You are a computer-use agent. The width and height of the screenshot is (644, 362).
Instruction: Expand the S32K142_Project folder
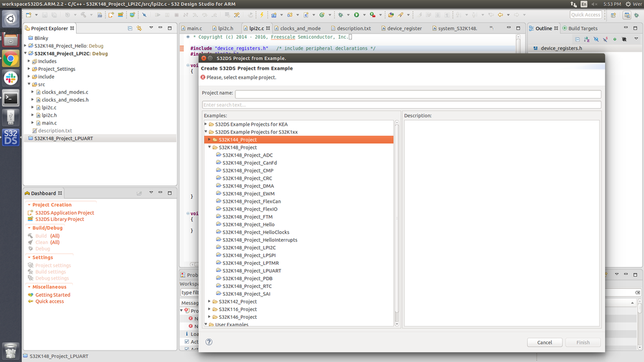point(210,301)
